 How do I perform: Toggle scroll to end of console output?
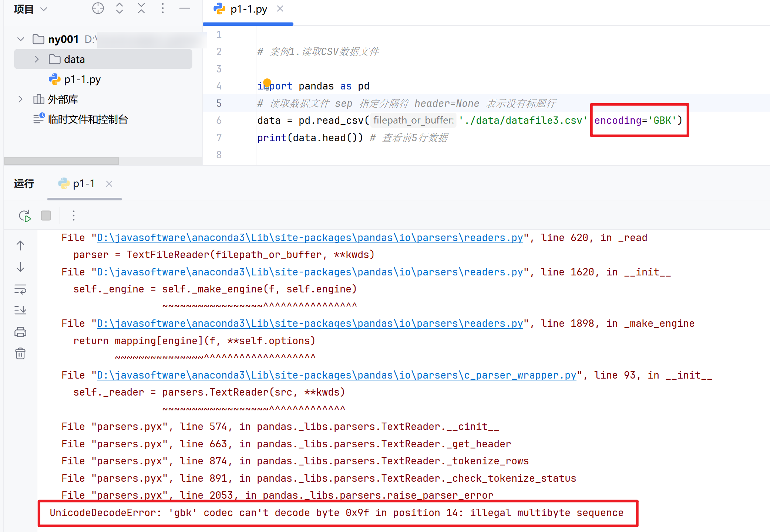[x=20, y=310]
